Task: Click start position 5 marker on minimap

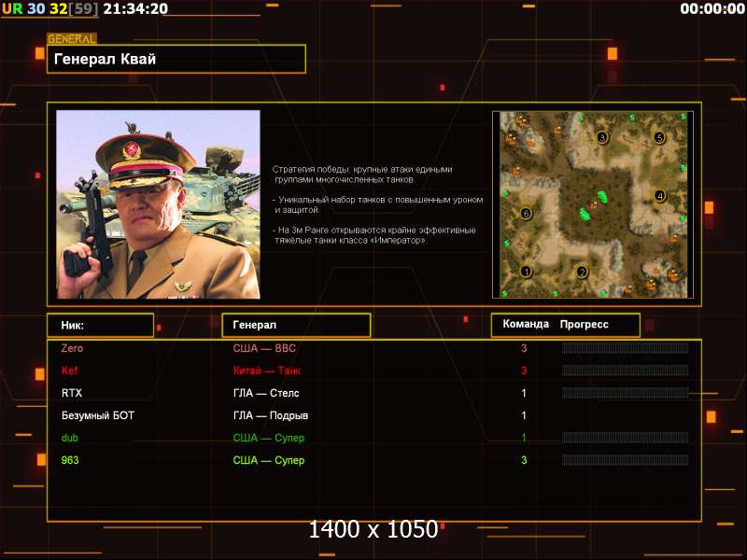Action: [659, 137]
